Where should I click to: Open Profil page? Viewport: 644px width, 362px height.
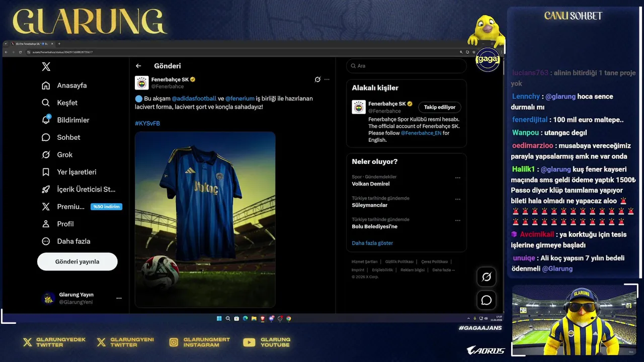click(58, 224)
